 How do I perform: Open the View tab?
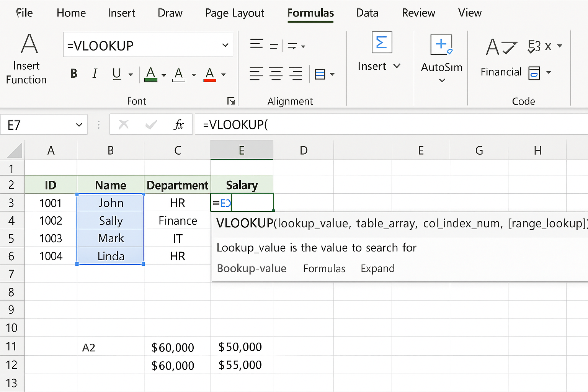(x=470, y=13)
